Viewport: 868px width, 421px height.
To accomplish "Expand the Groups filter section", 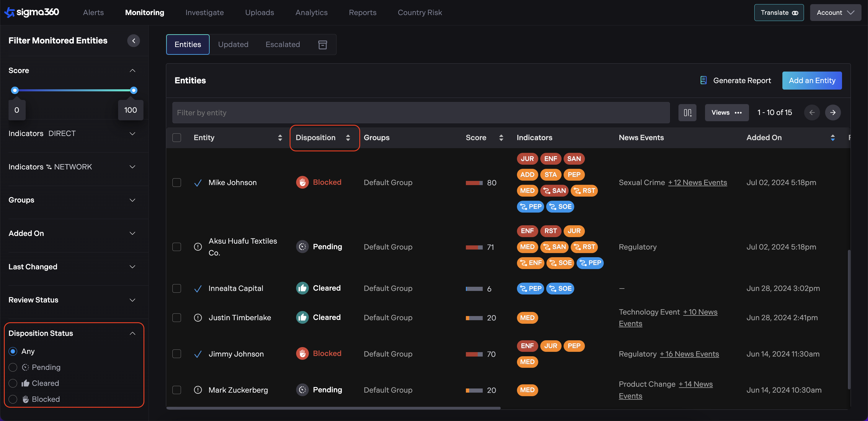I will coord(133,200).
